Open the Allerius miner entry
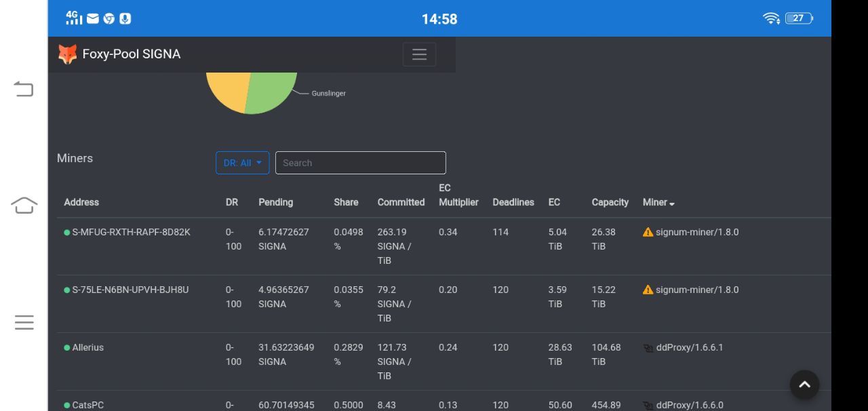Screen dimensions: 868x411 pos(88,347)
